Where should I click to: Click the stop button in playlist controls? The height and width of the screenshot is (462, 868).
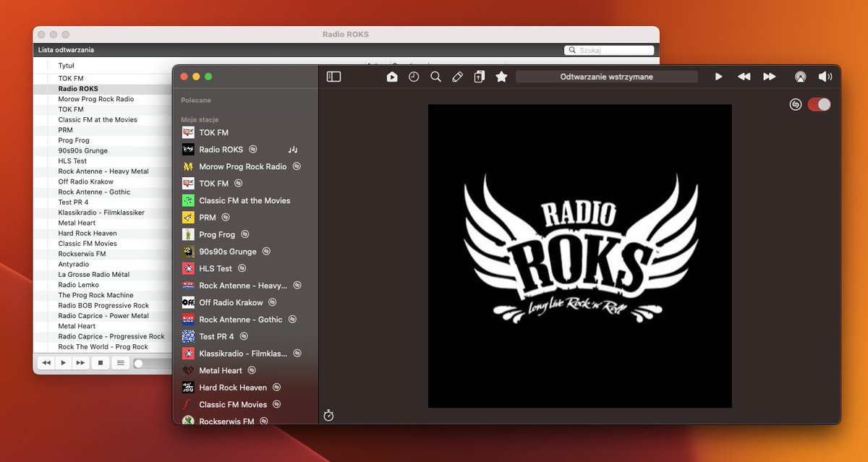coord(100,363)
